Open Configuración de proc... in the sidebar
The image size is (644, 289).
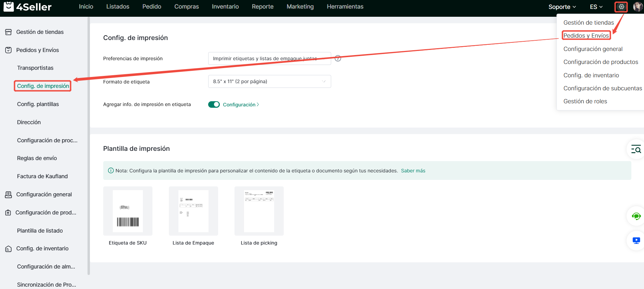coord(47,141)
